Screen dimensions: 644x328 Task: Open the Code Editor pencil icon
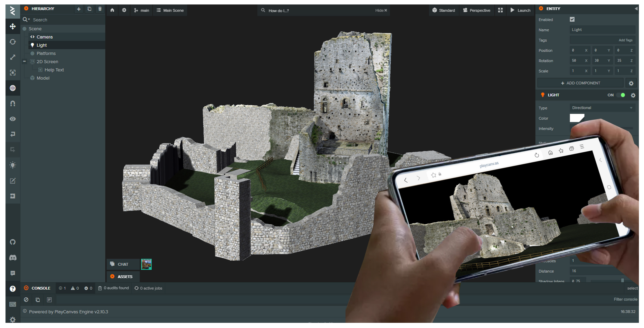pos(13,181)
